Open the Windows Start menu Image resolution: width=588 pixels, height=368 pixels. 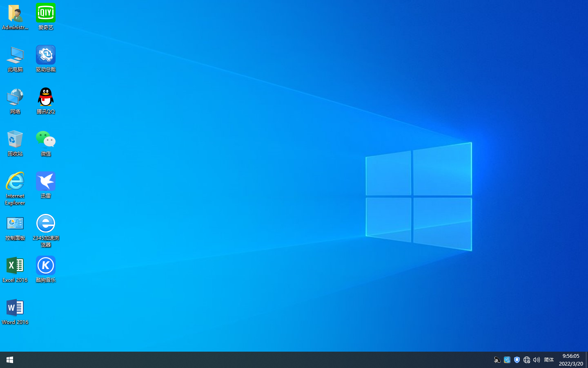10,360
